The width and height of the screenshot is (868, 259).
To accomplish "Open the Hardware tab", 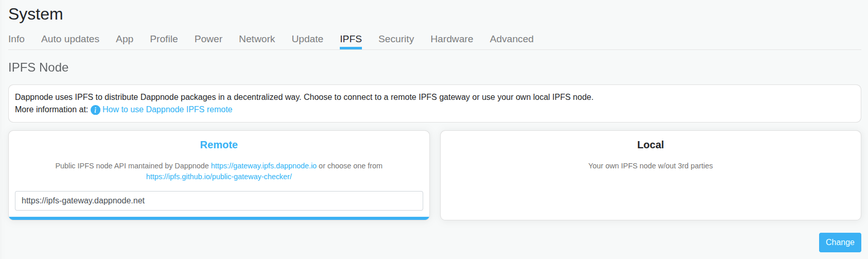I will click(452, 39).
